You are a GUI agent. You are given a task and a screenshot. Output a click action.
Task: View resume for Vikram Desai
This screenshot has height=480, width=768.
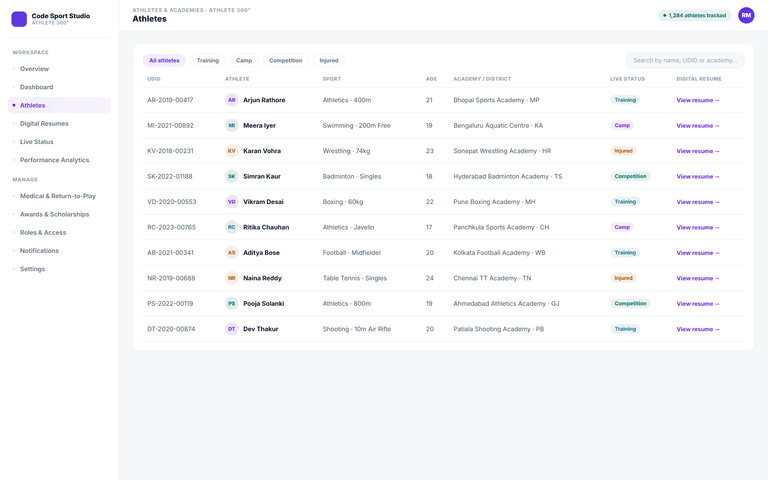(698, 202)
